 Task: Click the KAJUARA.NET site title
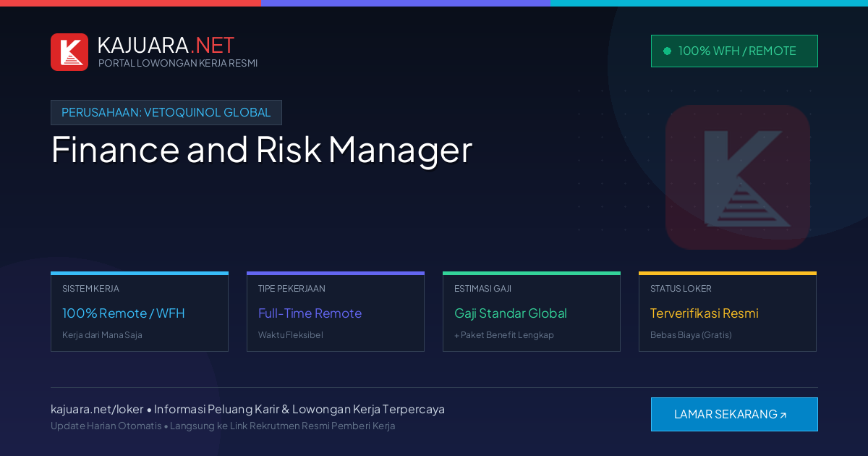166,45
